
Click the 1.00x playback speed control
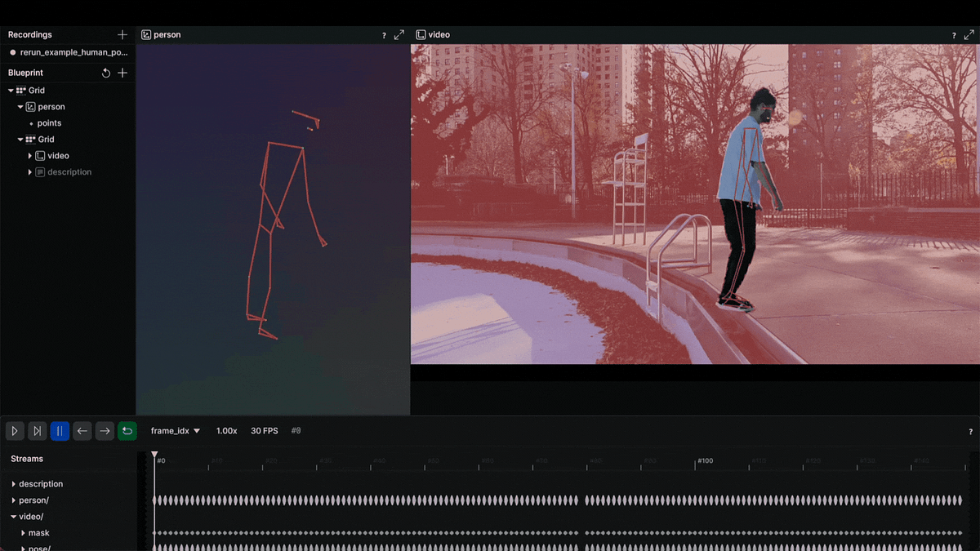[x=226, y=430]
